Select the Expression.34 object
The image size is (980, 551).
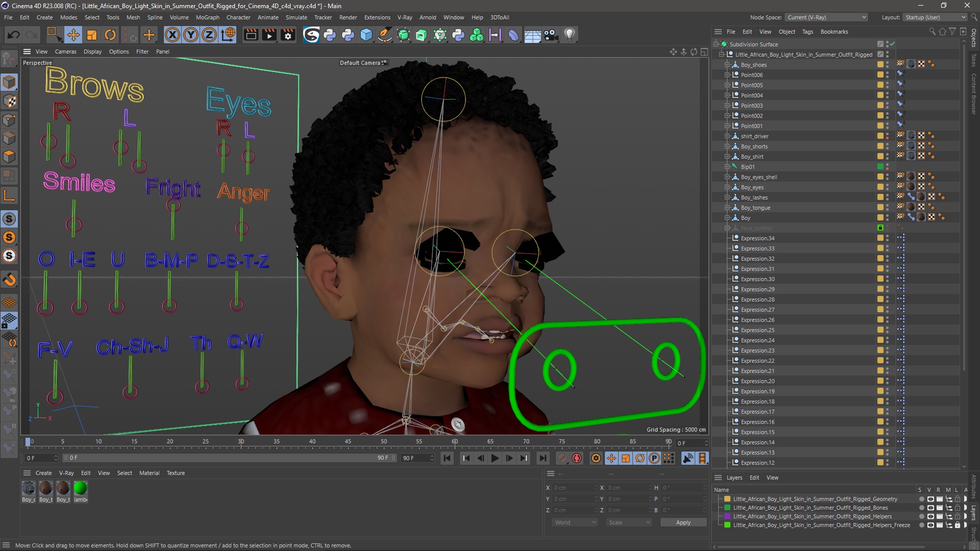[x=757, y=238]
